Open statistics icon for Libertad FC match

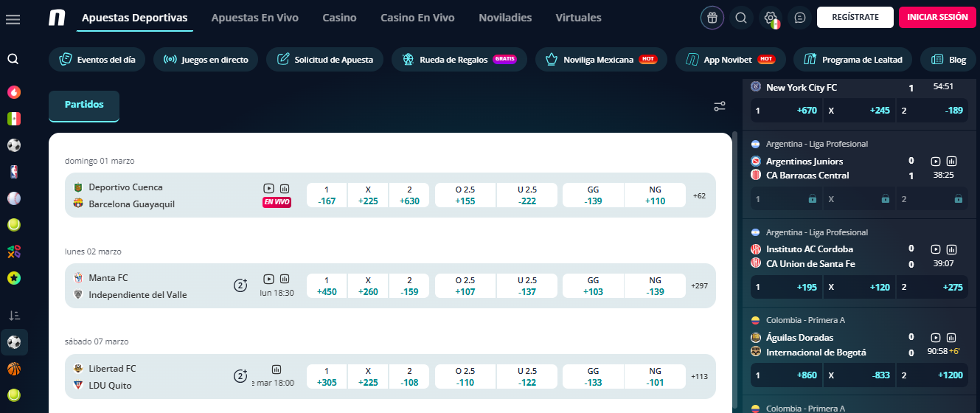277,369
